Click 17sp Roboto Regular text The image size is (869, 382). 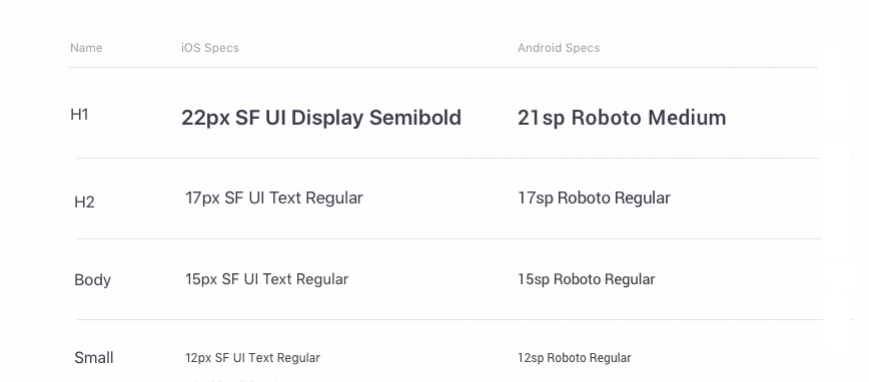(594, 198)
